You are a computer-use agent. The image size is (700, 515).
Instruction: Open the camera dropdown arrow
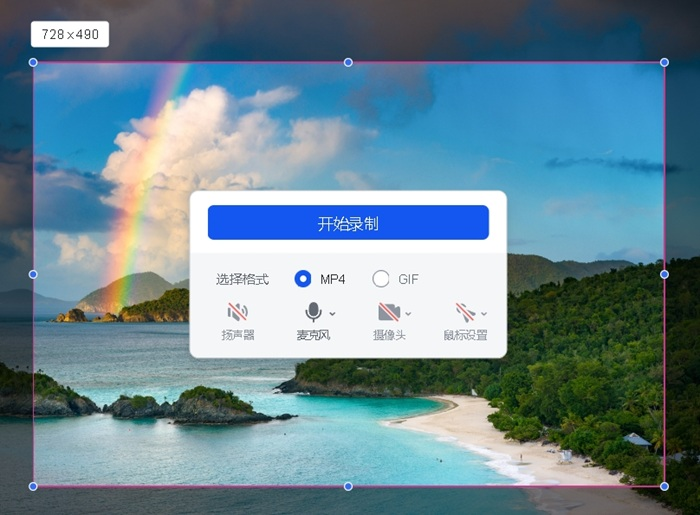pyautogui.click(x=408, y=314)
